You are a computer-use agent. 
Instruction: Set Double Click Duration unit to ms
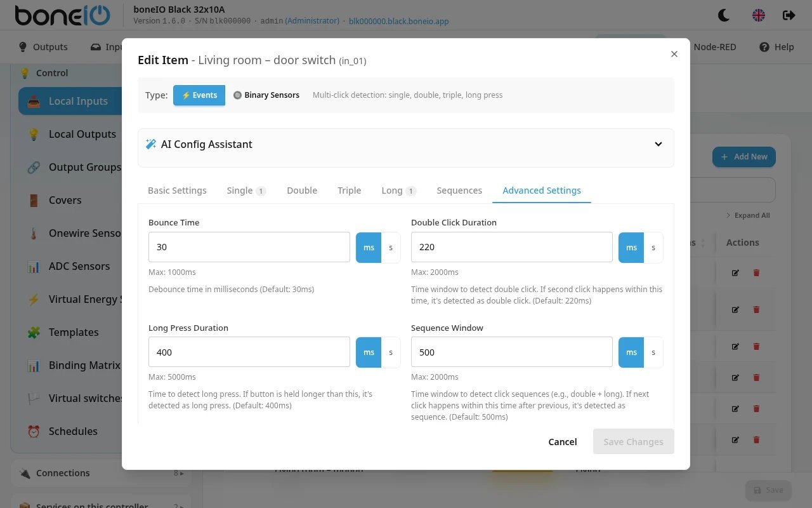tap(631, 247)
